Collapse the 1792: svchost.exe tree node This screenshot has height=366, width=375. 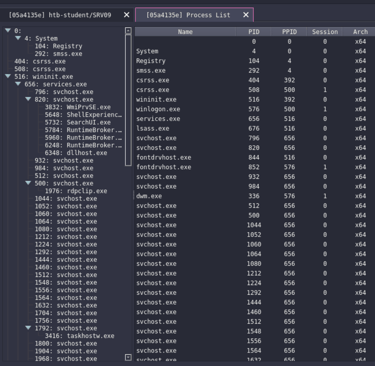tap(28, 328)
